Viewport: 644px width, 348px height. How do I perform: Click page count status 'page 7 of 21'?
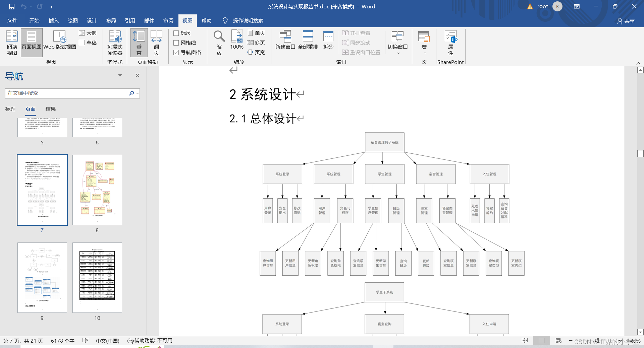(23, 341)
